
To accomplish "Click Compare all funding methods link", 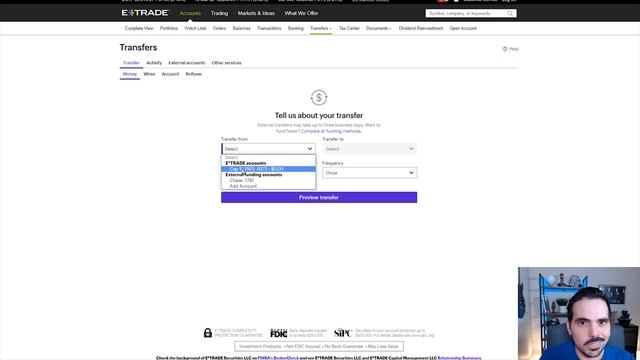I will coord(331,131).
